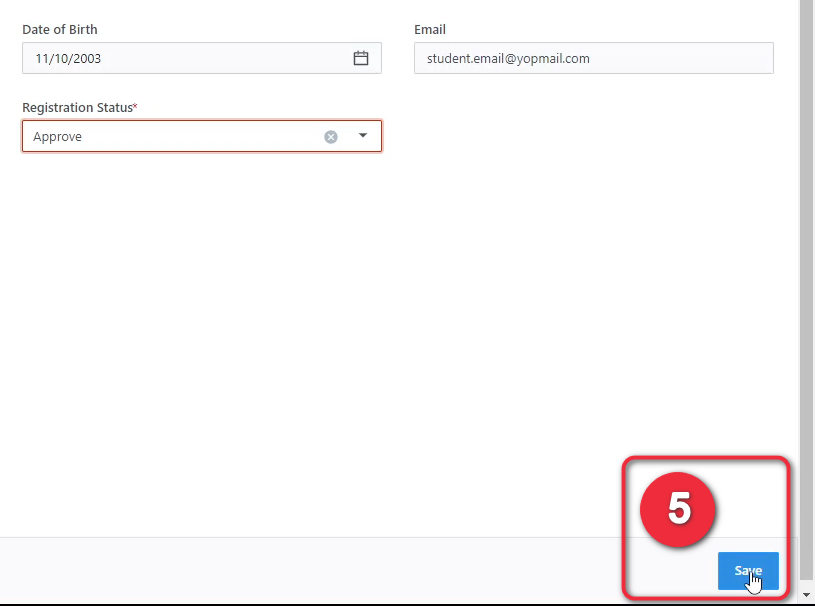815x606 pixels.
Task: Click the Approve value in Registration Status
Action: tap(58, 137)
